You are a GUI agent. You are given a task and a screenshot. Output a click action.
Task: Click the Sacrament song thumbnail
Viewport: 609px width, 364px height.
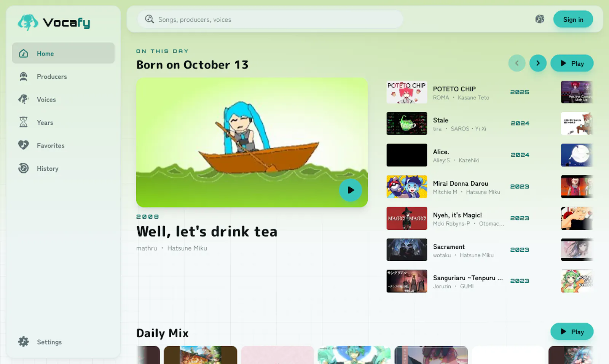(x=407, y=250)
